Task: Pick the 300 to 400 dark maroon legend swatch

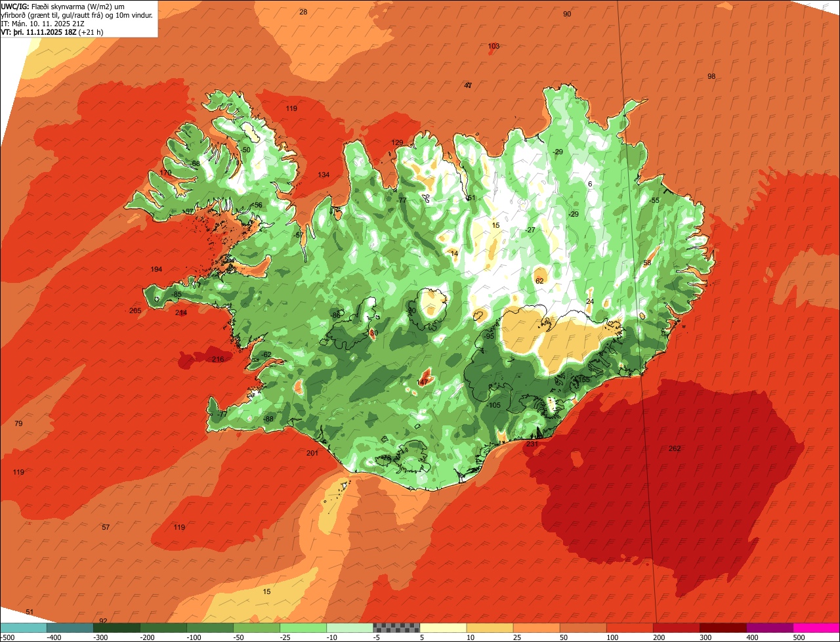Action: 722,628
